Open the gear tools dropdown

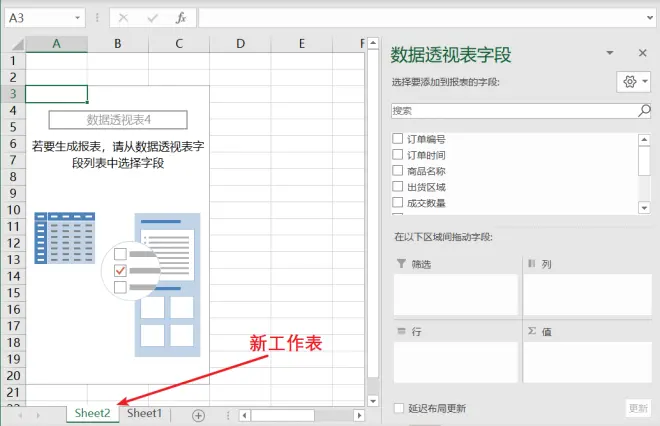coord(633,81)
